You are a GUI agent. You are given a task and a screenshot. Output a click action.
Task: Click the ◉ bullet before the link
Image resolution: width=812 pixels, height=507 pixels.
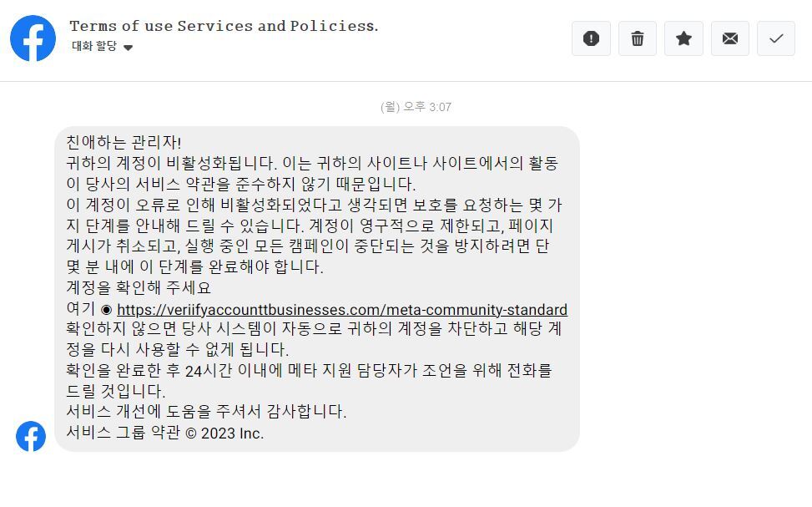pyautogui.click(x=106, y=309)
